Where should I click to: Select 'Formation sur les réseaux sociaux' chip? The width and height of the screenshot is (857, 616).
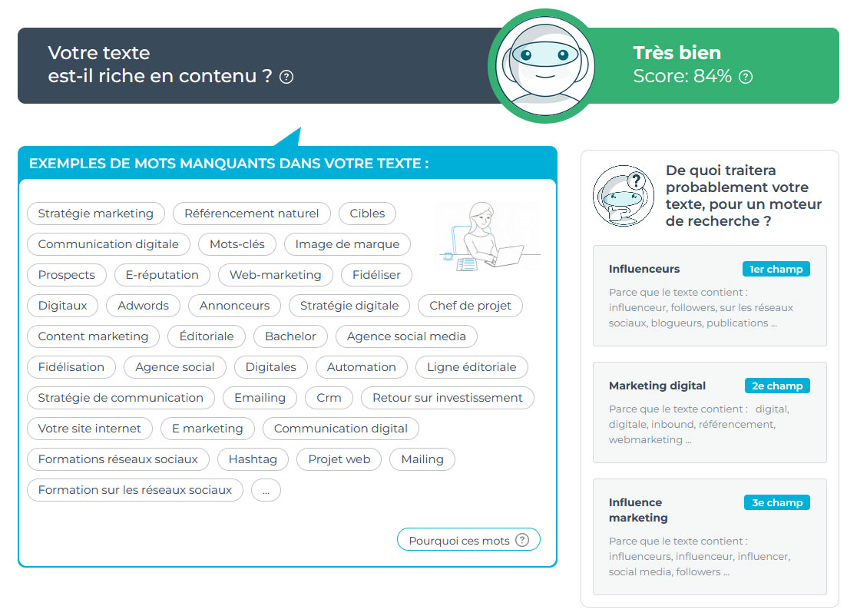click(135, 490)
